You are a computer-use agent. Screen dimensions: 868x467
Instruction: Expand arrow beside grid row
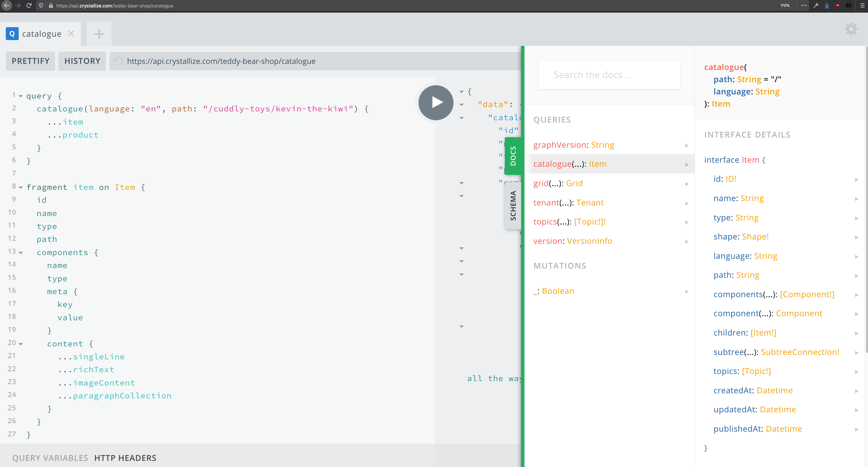tap(687, 184)
